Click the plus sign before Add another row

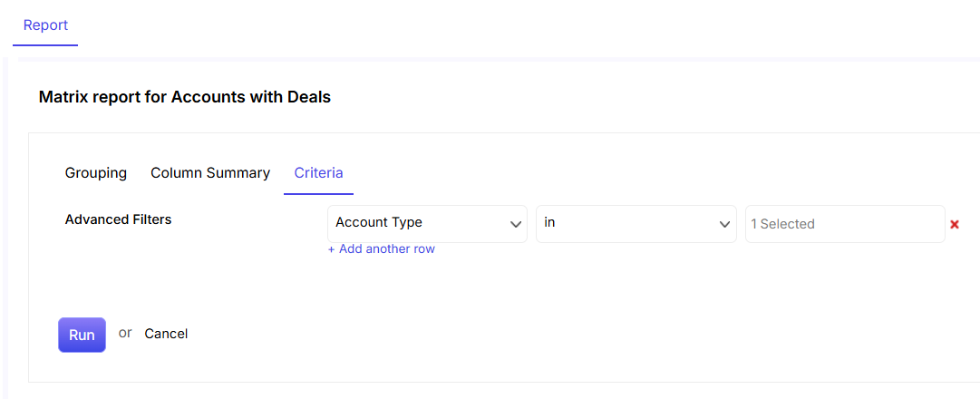331,248
